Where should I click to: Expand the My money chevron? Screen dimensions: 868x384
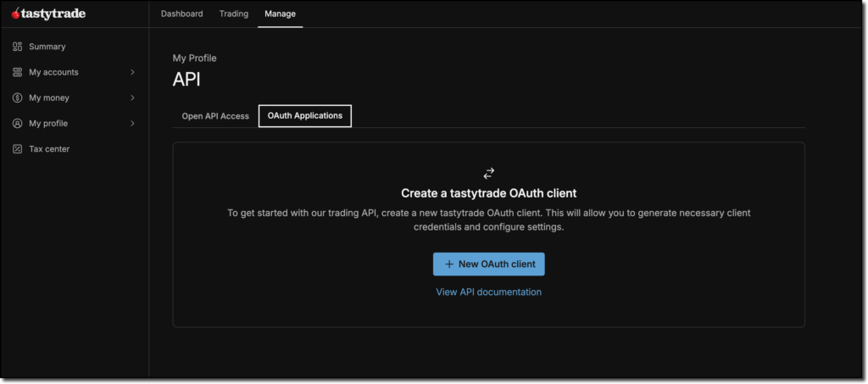[132, 97]
